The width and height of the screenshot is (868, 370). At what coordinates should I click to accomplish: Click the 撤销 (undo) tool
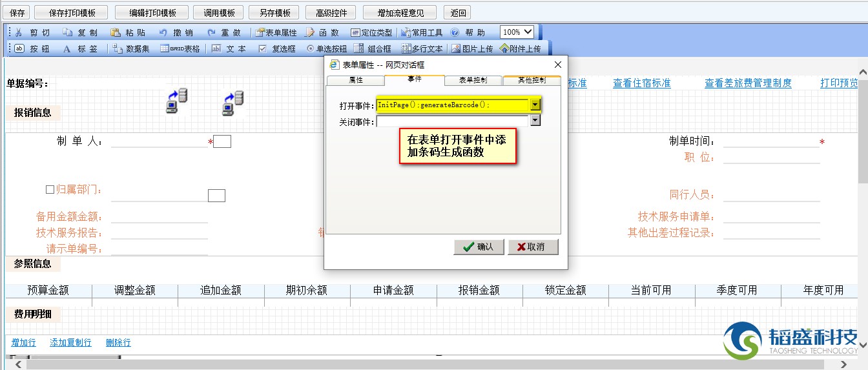coord(176,32)
